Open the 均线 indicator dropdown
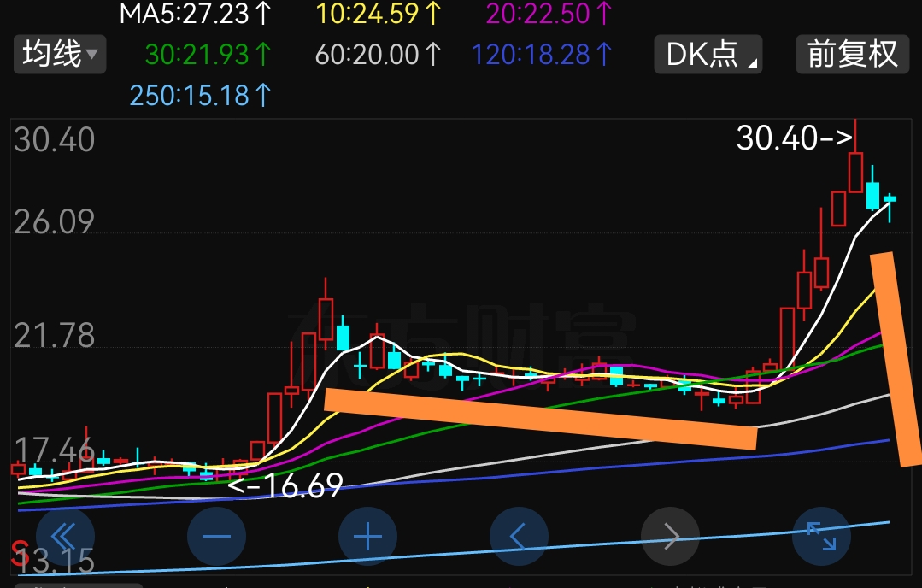Viewport: 922px width, 588px height. point(60,54)
